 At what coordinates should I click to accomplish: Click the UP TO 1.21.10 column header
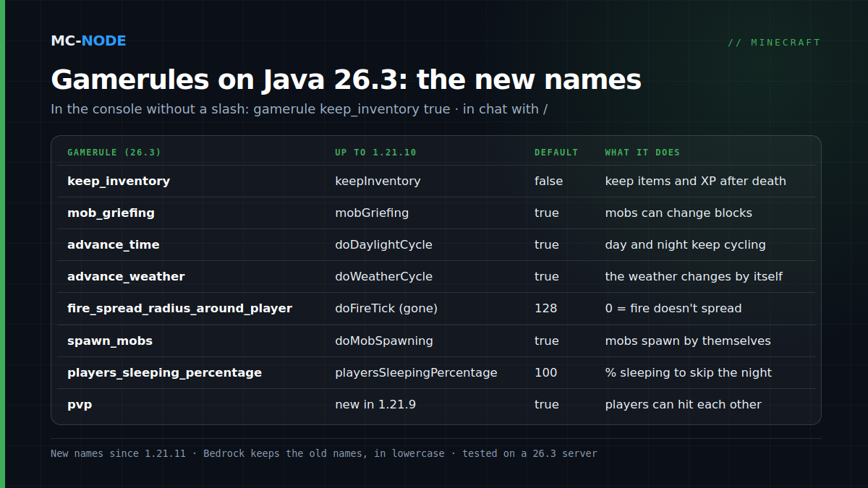click(375, 153)
